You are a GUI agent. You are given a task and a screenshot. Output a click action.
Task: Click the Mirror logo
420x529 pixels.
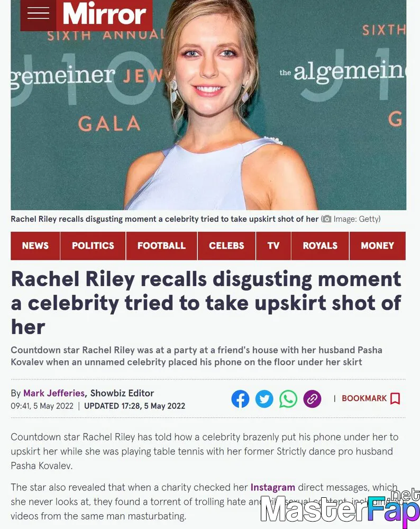104,14
